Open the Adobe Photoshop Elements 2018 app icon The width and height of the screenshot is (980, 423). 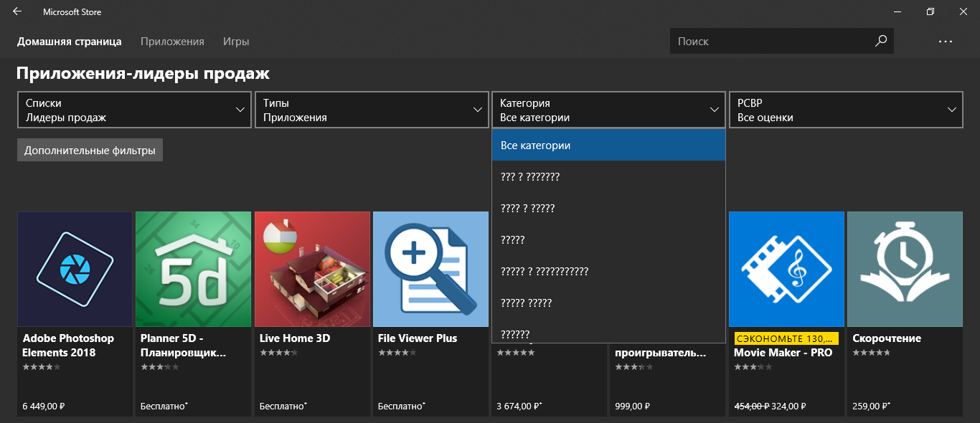click(x=75, y=269)
